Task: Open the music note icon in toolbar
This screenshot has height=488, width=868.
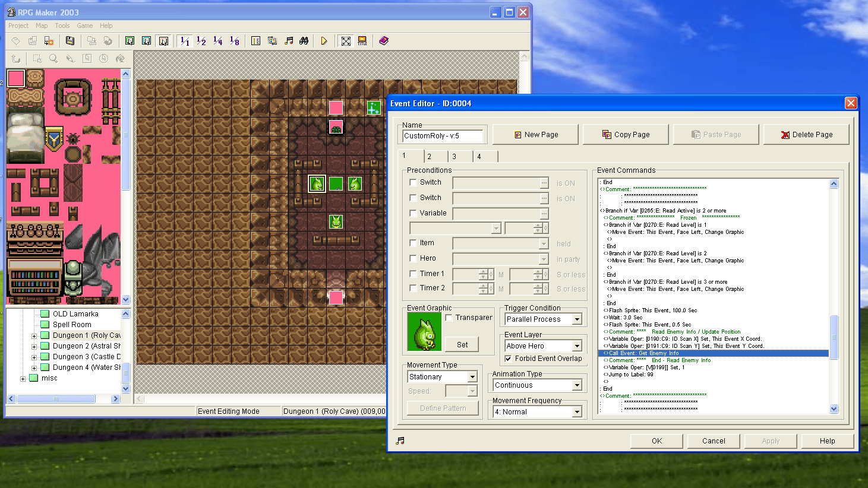Action: pyautogui.click(x=289, y=41)
